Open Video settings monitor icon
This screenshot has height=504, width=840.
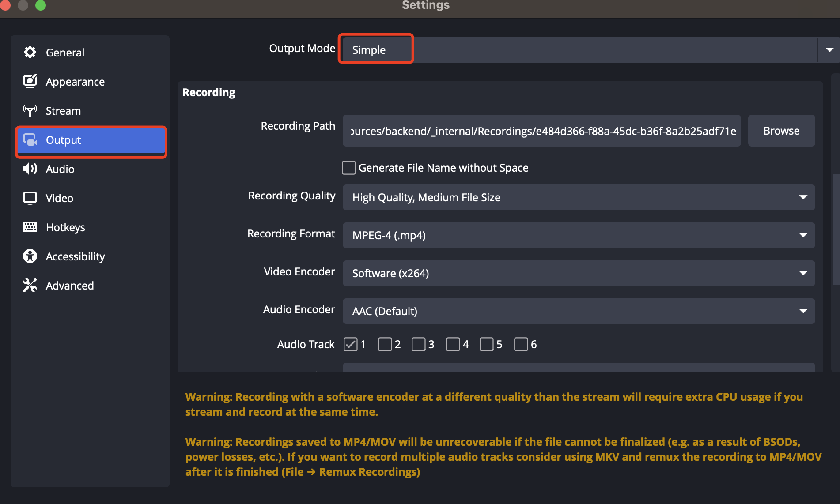[x=30, y=198]
